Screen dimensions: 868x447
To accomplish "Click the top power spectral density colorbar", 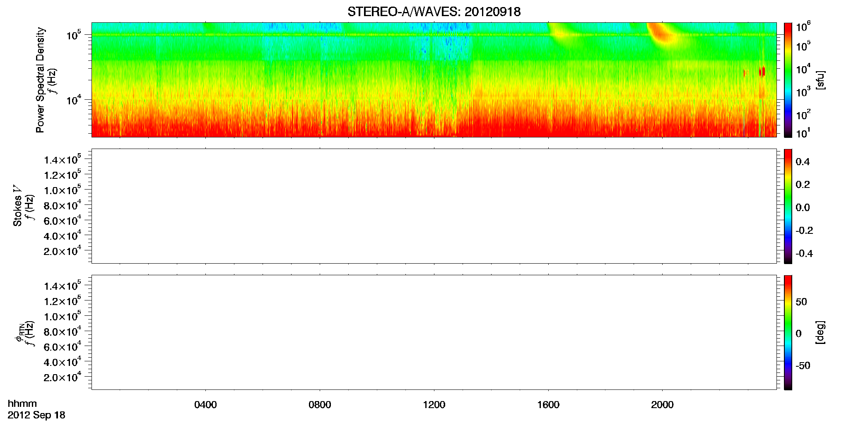I will (788, 80).
